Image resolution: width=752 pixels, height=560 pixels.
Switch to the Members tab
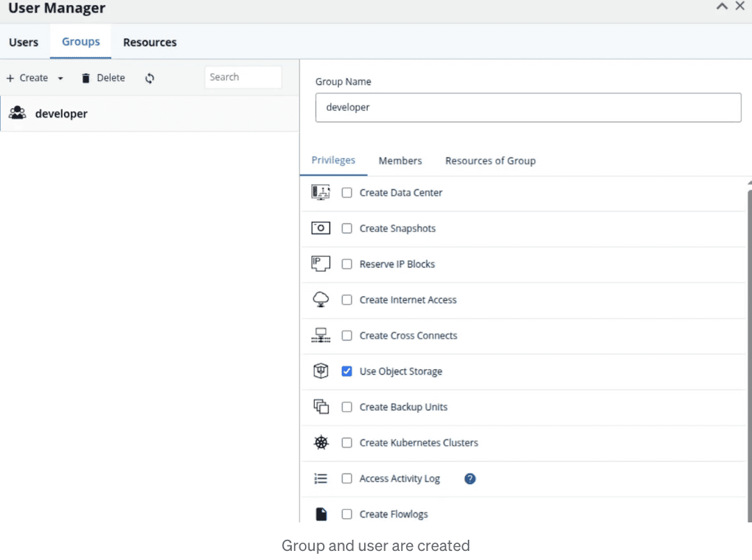pos(400,161)
